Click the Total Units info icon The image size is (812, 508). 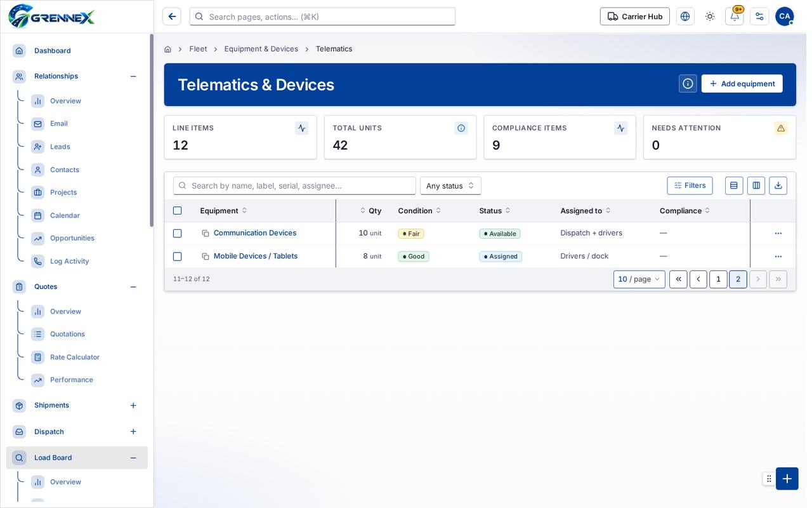click(x=461, y=128)
